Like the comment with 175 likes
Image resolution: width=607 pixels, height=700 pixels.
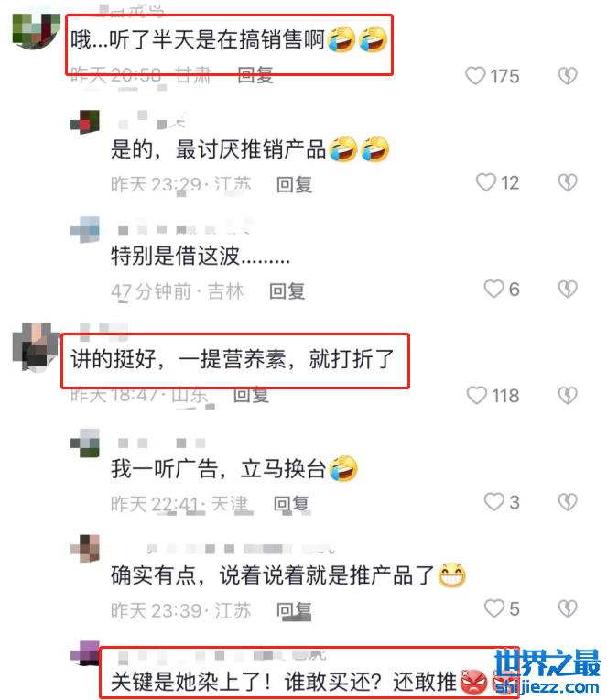(x=475, y=76)
